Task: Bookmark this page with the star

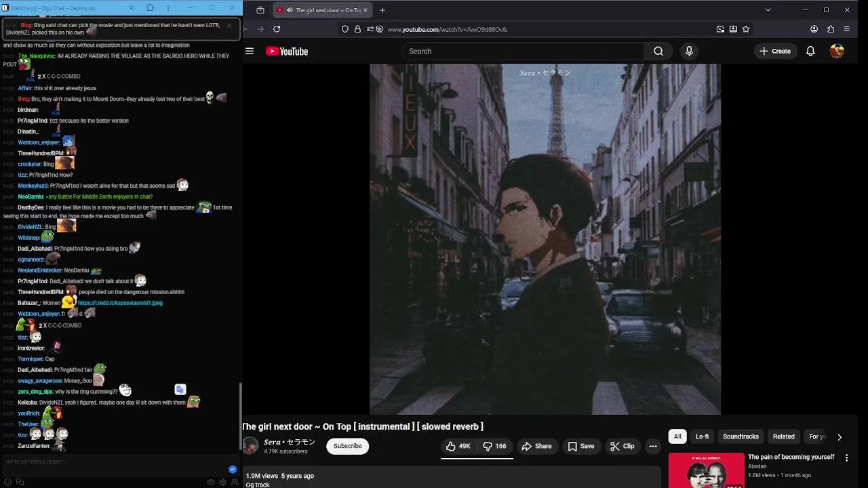Action: (x=746, y=29)
